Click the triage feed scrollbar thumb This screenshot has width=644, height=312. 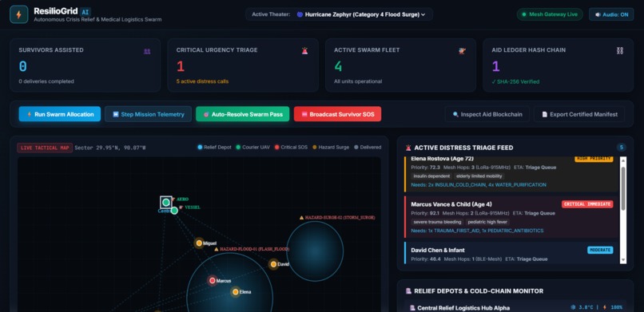(x=623, y=188)
